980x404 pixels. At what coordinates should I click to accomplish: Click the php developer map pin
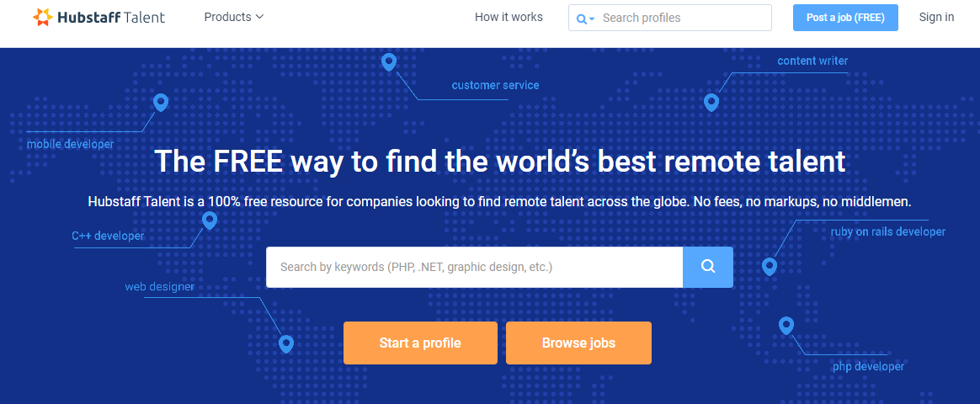(x=786, y=326)
